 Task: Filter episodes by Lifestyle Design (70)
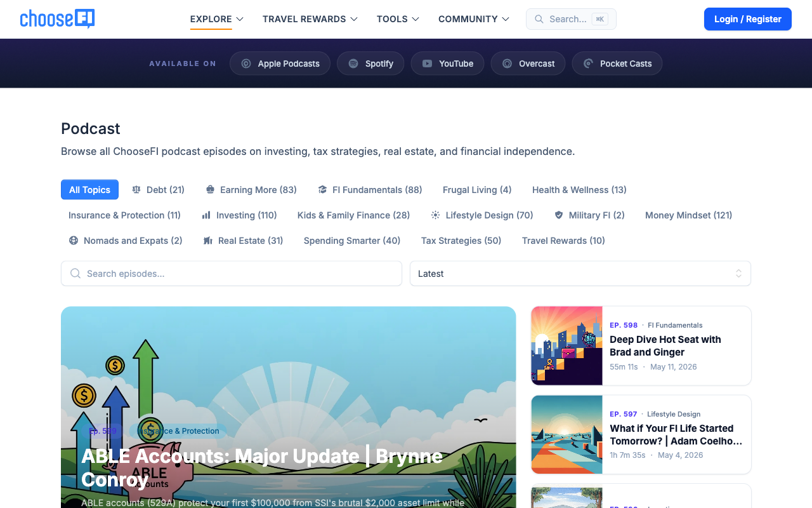click(482, 215)
